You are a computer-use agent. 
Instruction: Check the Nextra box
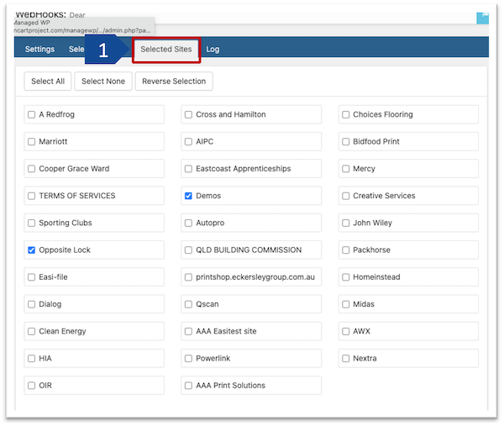pyautogui.click(x=346, y=359)
